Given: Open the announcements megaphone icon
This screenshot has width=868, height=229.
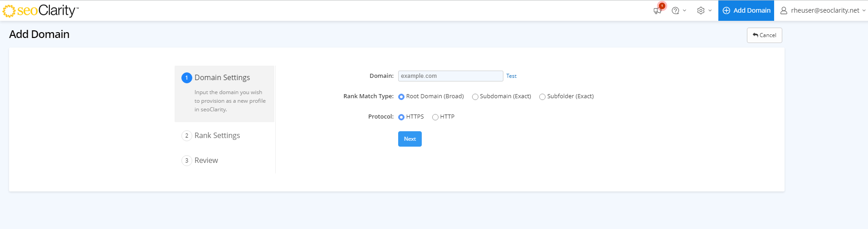Looking at the screenshot, I should (x=657, y=10).
